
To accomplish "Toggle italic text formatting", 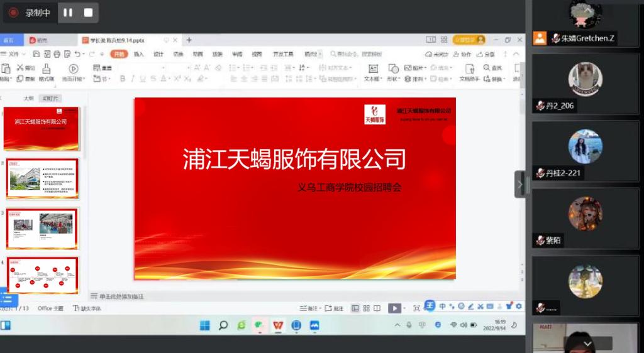I will click(x=133, y=79).
